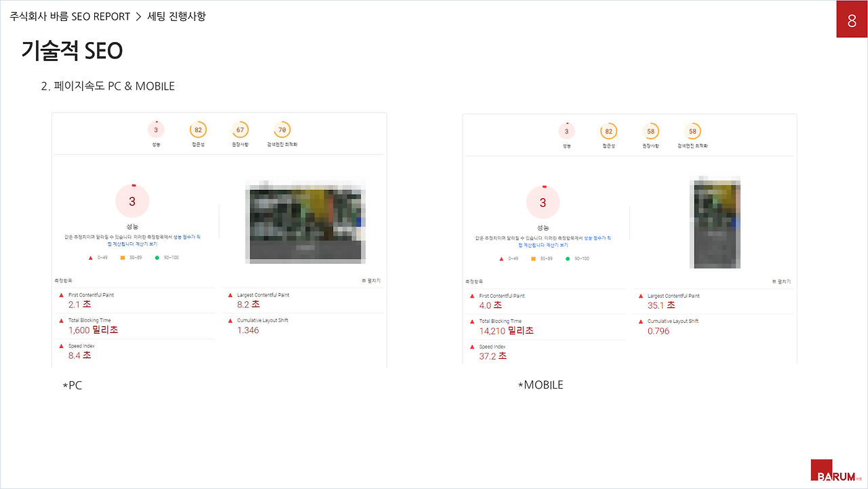
Task: Click the red triangle beside PC First Contentful Paint
Action: (x=61, y=296)
